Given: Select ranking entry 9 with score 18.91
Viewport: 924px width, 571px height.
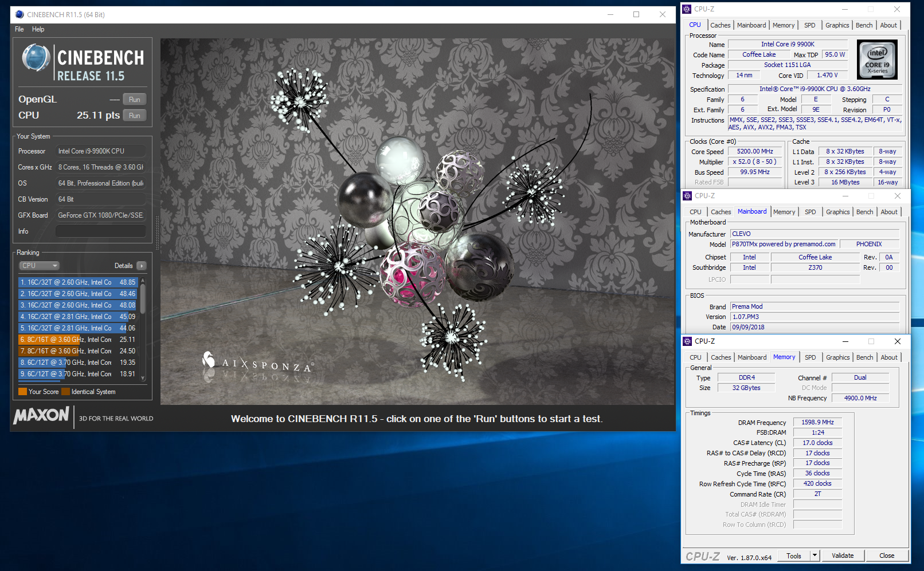Looking at the screenshot, I should [x=78, y=374].
